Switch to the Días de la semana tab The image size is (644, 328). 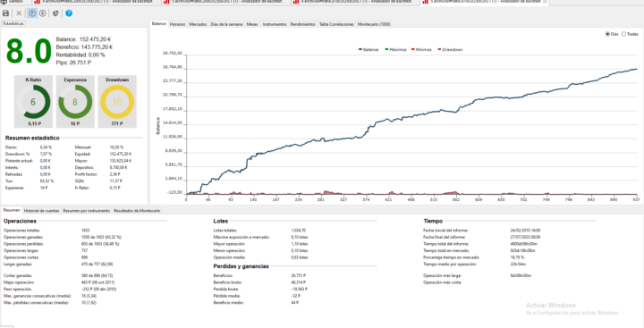(226, 24)
